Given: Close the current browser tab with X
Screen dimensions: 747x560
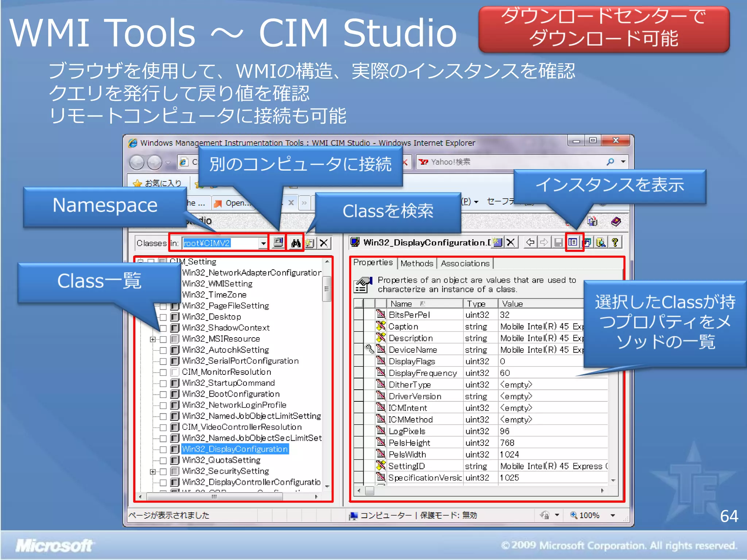Looking at the screenshot, I should (x=291, y=202).
